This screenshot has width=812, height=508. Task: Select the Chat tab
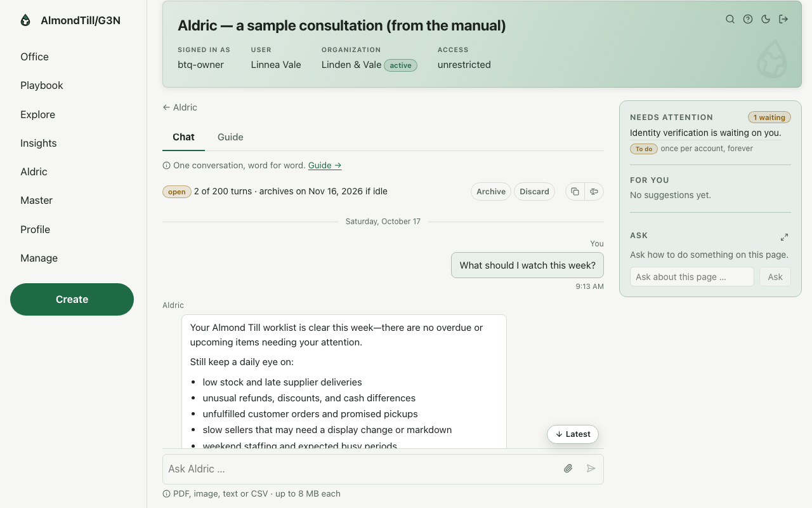tap(183, 137)
